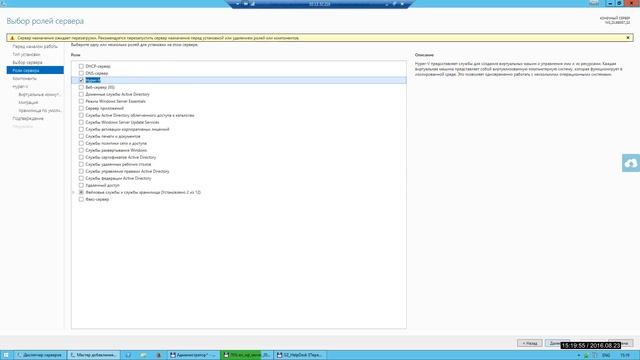Select Службы Active Directory облегченного доступа row
This screenshot has width=640, height=360.
tap(239, 116)
